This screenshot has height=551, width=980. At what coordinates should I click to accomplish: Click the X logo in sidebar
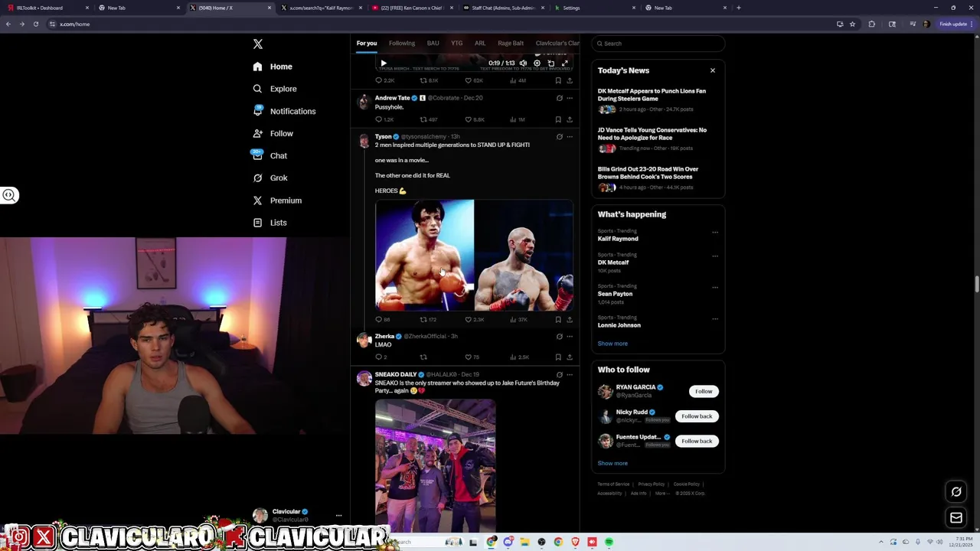258,44
